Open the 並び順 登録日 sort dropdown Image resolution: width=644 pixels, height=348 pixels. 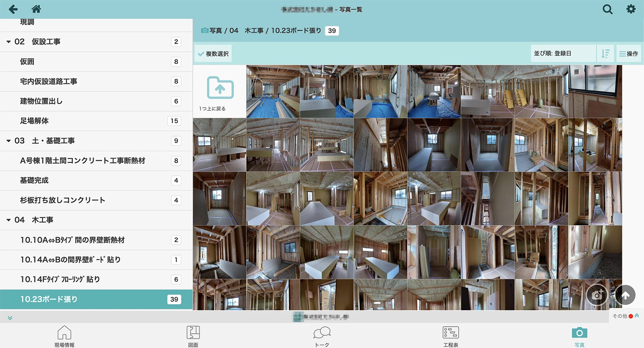pyautogui.click(x=563, y=54)
